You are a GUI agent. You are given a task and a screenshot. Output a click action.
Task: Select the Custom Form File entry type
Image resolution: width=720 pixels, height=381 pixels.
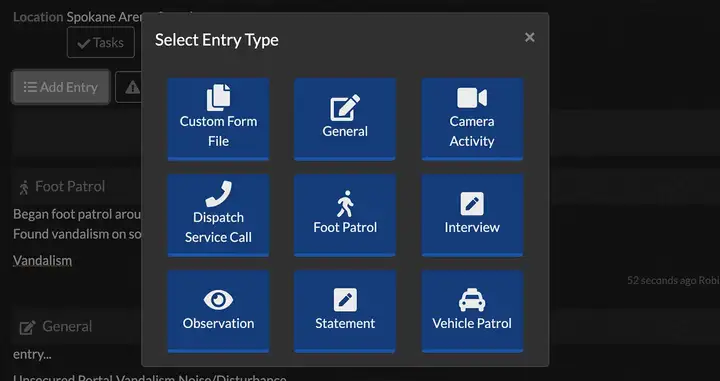tap(218, 119)
